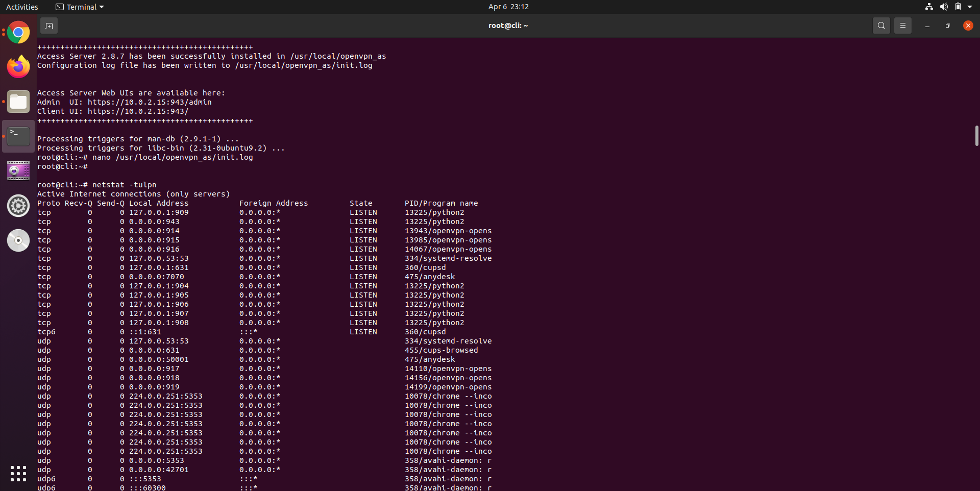The image size is (980, 491).
Task: Click the 'PID/Program name' column header
Action: [x=441, y=203]
